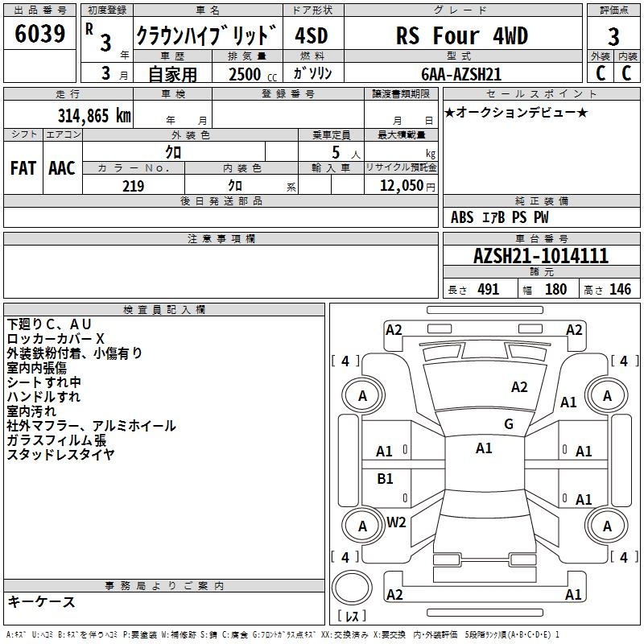
Task: Click the front-left wheel circle marked A
Action: tap(362, 396)
